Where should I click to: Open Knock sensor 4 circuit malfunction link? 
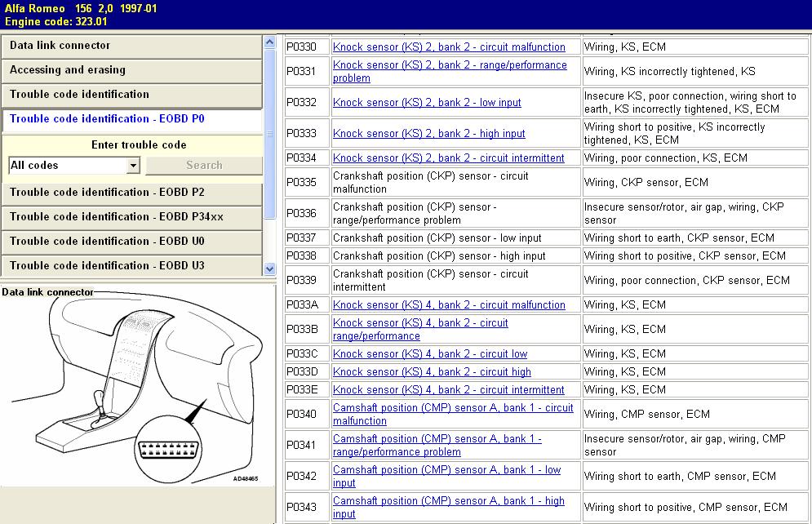click(449, 305)
